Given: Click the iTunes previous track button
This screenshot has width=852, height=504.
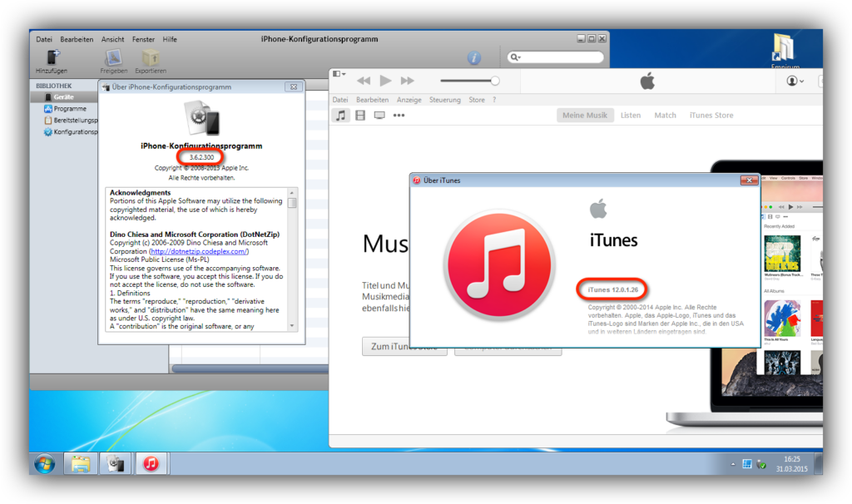Looking at the screenshot, I should pyautogui.click(x=364, y=81).
